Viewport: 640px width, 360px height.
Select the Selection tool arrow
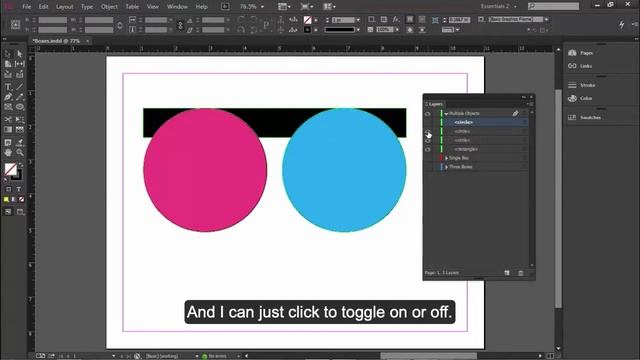coord(8,54)
